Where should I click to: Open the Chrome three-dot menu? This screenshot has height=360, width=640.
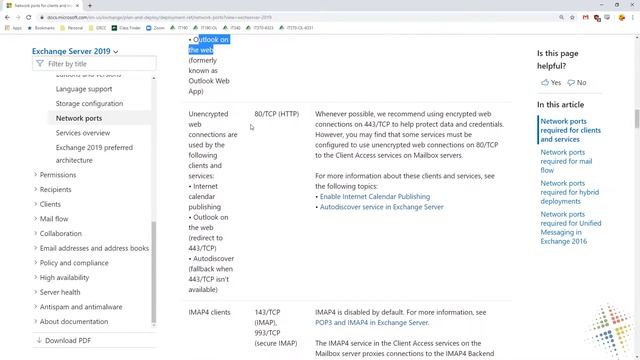click(x=633, y=18)
